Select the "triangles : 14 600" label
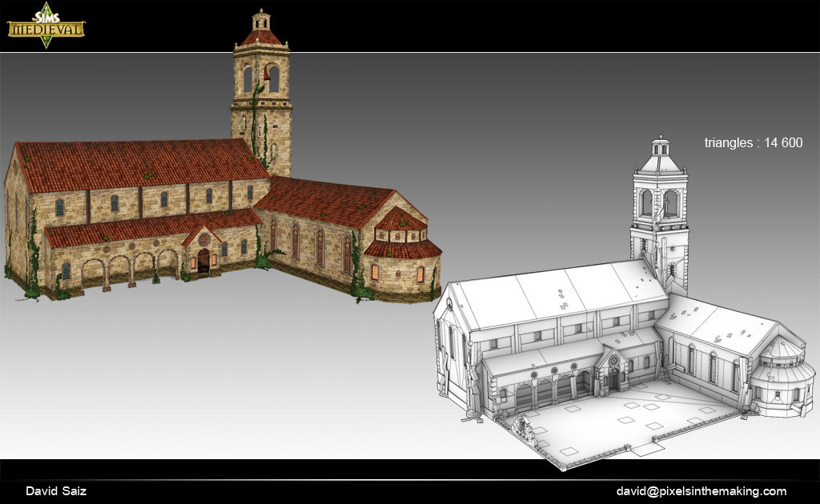820x504 pixels. pos(753,142)
